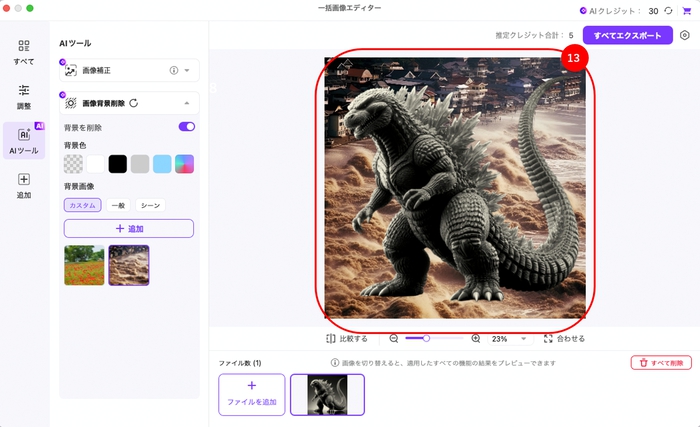This screenshot has width=700, height=427.
Task: Open the gradient custom color swatch
Action: 184,164
